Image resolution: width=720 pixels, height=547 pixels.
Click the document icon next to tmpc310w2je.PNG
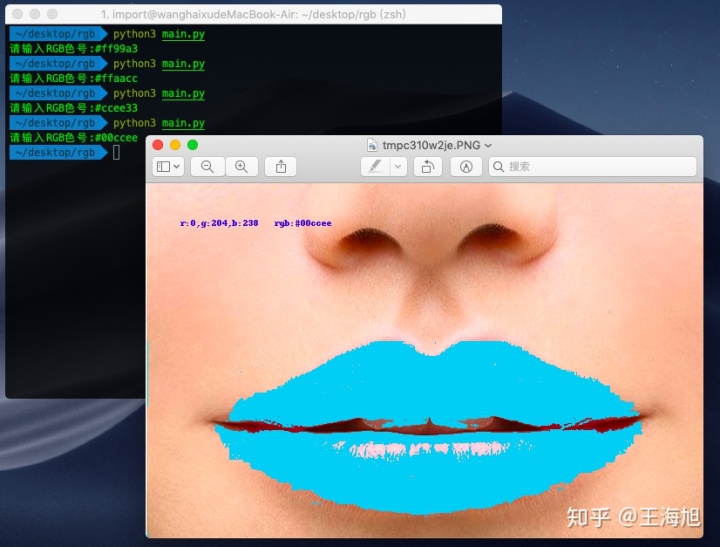372,145
